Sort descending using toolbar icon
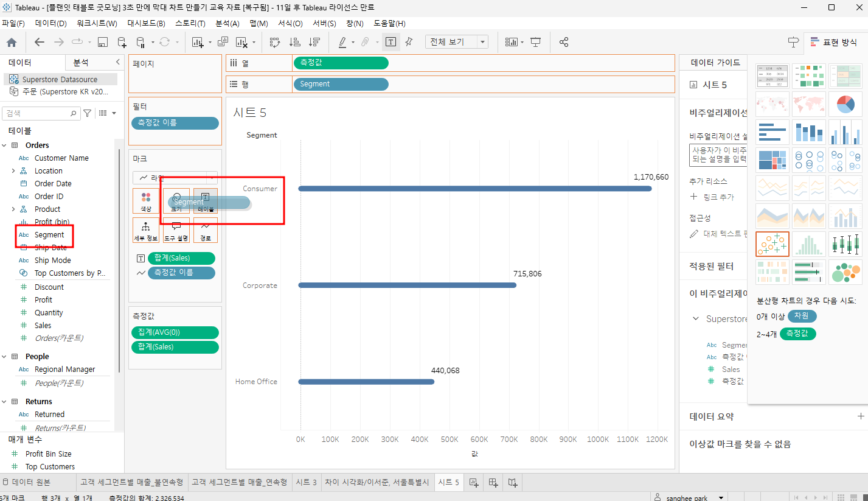Image resolution: width=868 pixels, height=501 pixels. (314, 42)
